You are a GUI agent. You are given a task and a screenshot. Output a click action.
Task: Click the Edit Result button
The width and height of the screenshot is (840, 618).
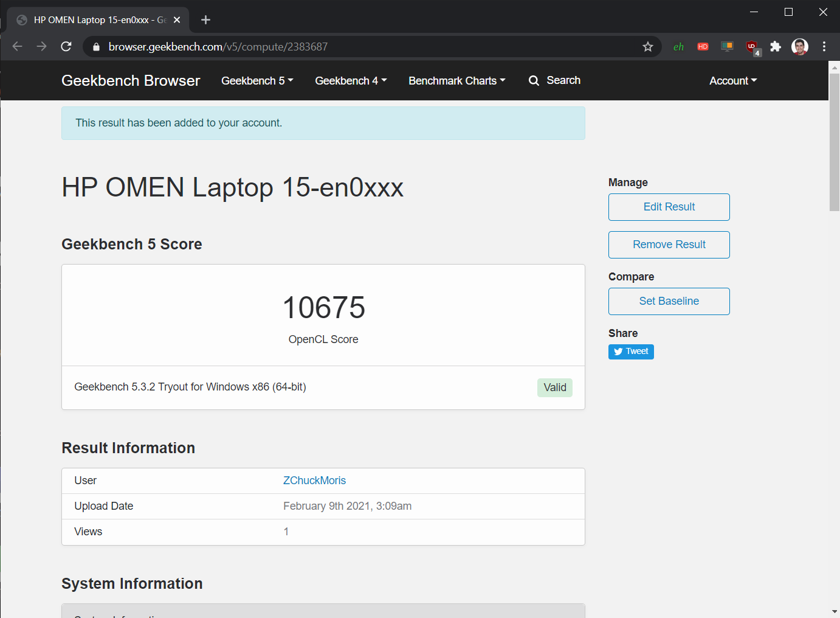669,207
